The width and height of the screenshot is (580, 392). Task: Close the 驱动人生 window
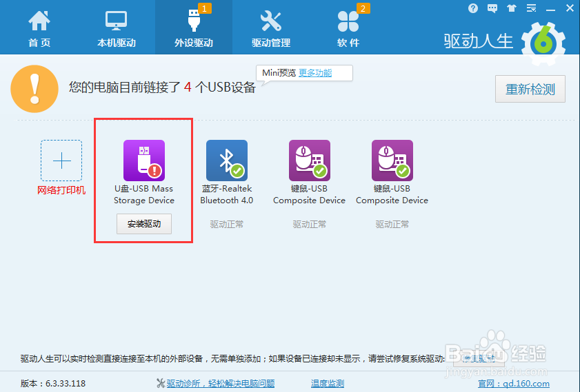click(570, 8)
